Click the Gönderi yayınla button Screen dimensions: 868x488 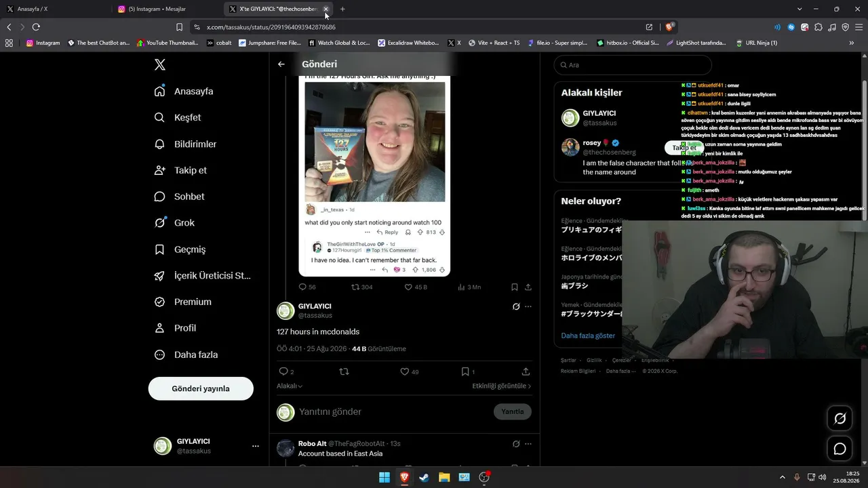pyautogui.click(x=201, y=388)
